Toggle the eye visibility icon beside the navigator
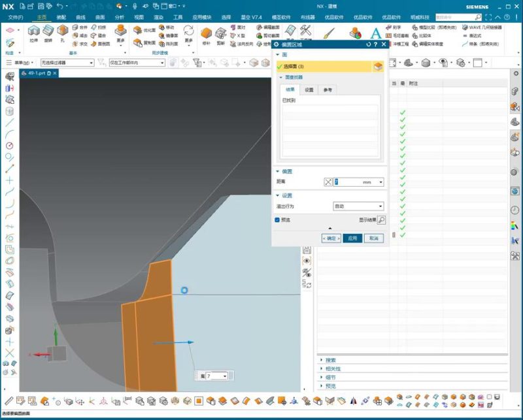 pyautogui.click(x=307, y=261)
